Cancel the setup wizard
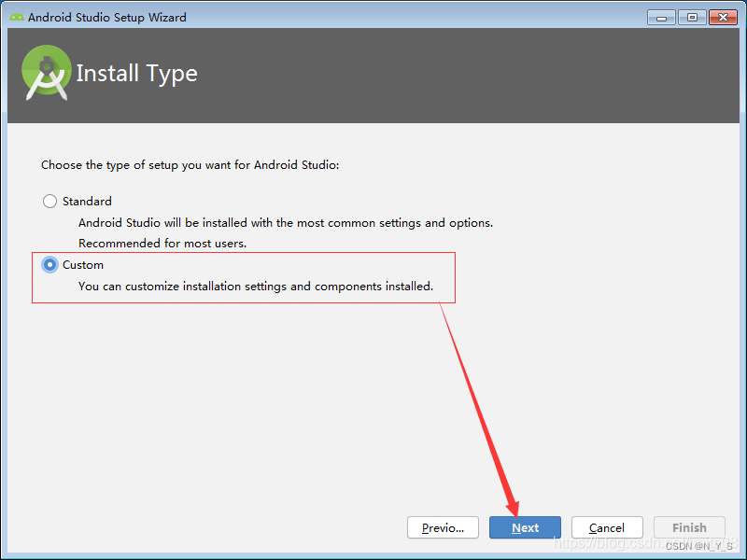This screenshot has height=560, width=747. pyautogui.click(x=607, y=527)
